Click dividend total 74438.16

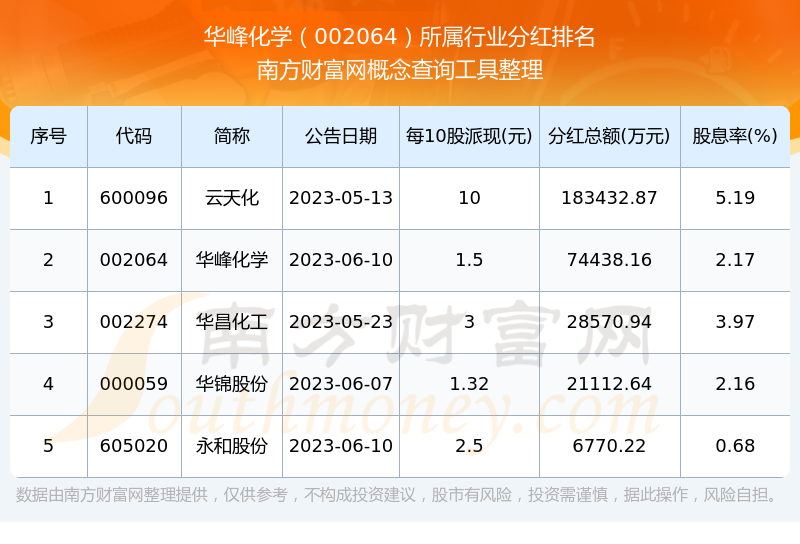(609, 260)
